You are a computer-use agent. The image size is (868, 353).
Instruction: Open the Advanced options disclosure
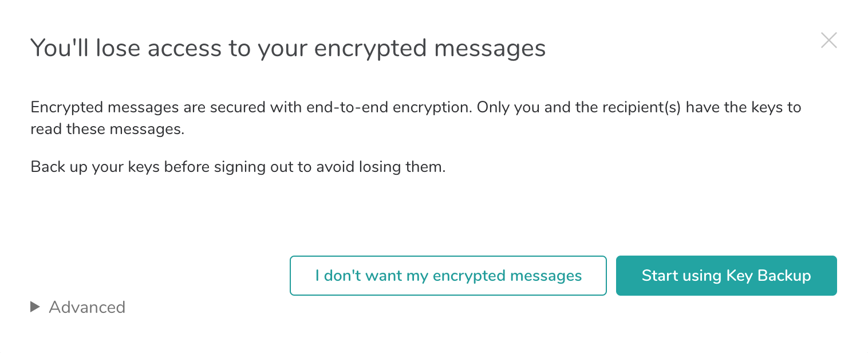pos(78,307)
